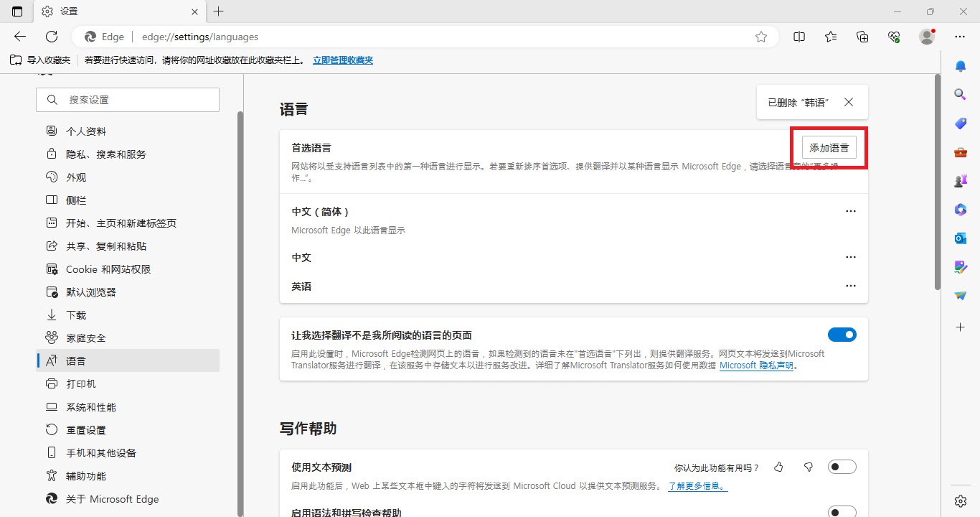Click thumbs up for text prediction

779,467
